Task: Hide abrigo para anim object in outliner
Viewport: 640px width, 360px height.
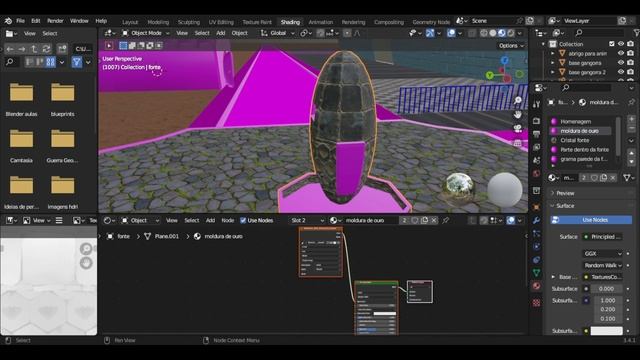Action: pyautogui.click(x=621, y=53)
